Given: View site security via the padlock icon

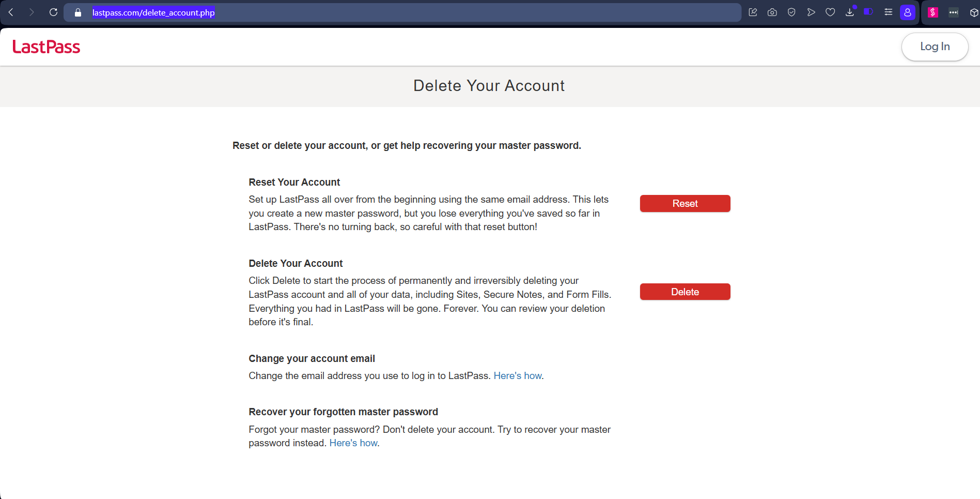Looking at the screenshot, I should point(78,12).
